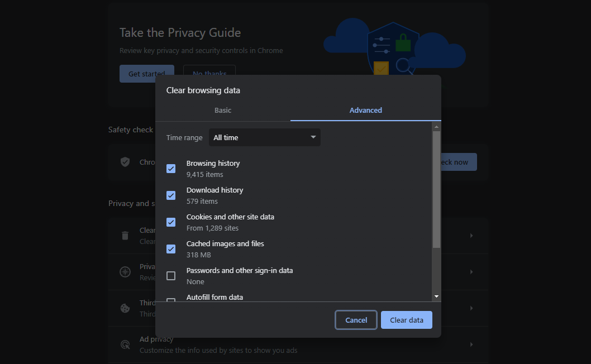
Task: Select the Advanced tab
Action: pos(366,111)
